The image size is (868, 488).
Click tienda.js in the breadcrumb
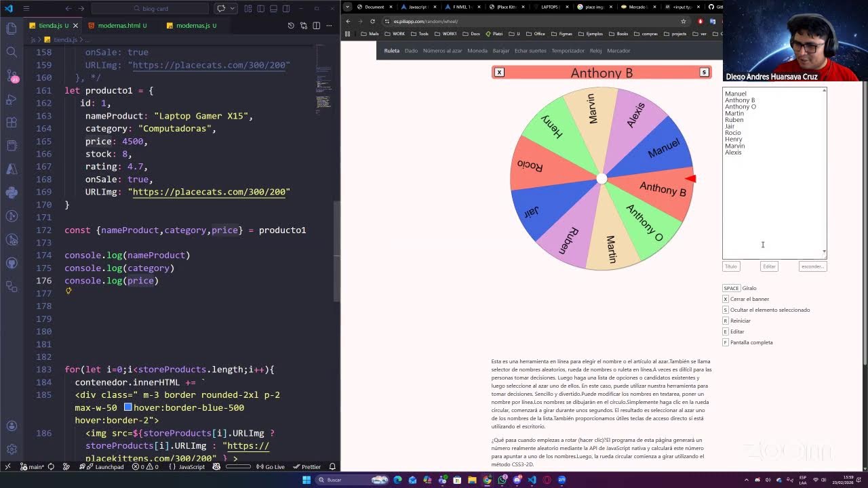point(66,39)
